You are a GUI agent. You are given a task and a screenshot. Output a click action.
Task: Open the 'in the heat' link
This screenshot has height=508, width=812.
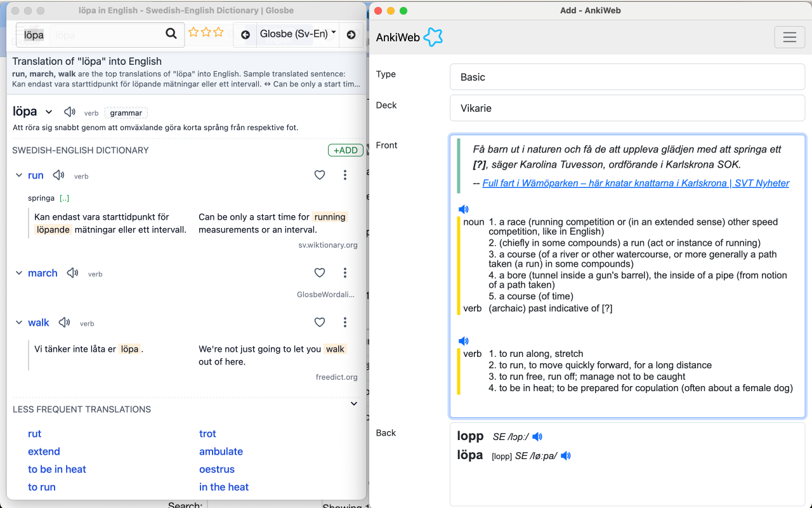(224, 487)
